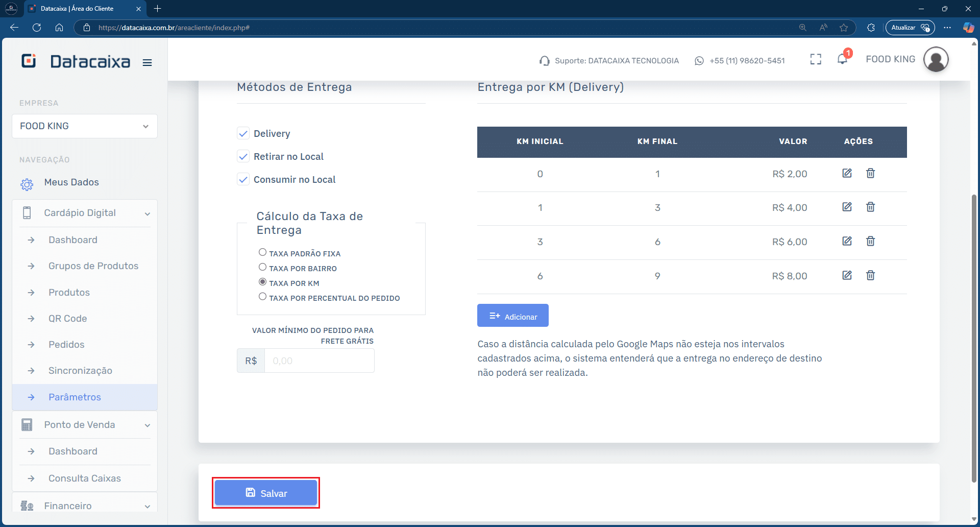Go to Parâmetros in the sidebar
Viewport: 980px width, 527px height.
(75, 397)
